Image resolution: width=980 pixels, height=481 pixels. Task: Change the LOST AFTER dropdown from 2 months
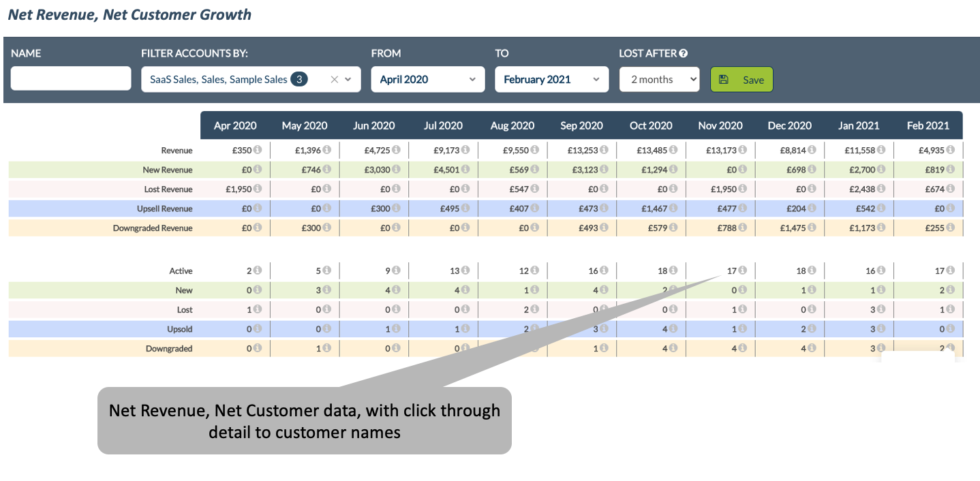point(658,79)
